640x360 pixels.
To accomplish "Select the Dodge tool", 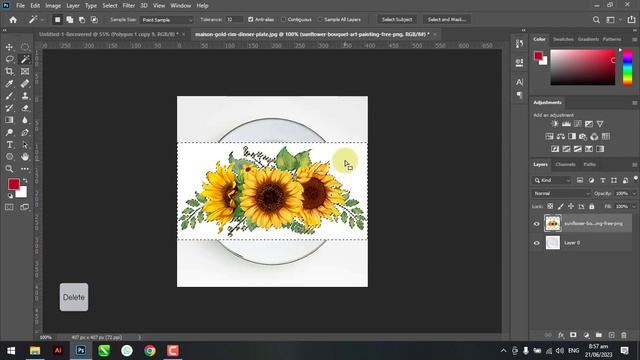I will coord(9,132).
